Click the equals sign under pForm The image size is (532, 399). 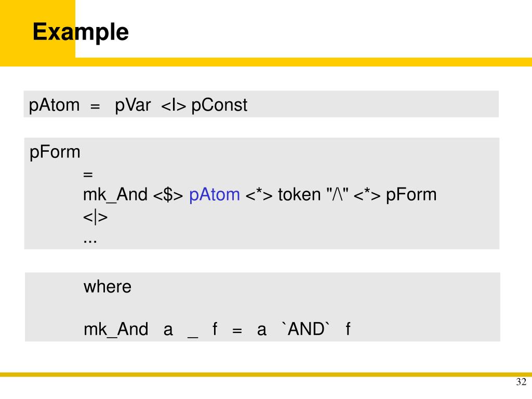coord(88,175)
